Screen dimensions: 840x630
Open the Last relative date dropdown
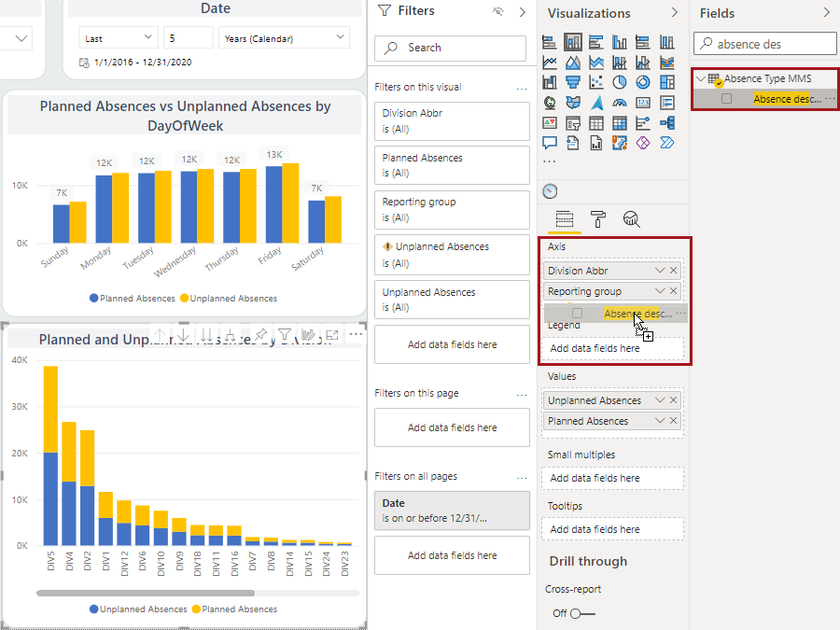117,38
